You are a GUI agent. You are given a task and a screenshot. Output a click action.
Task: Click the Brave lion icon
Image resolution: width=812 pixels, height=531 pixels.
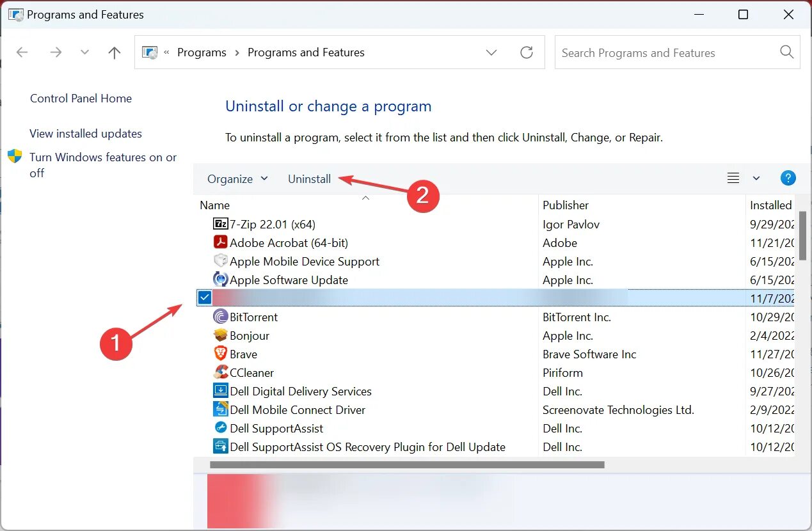pos(220,354)
